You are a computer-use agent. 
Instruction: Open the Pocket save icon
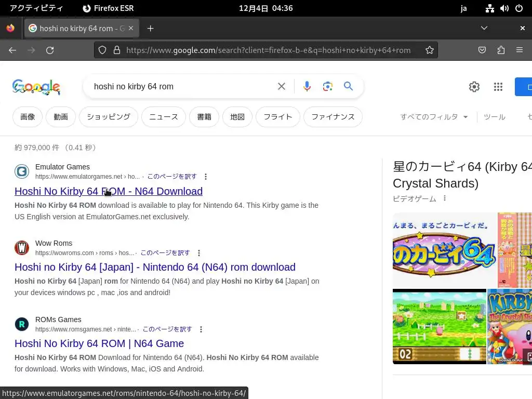[482, 50]
